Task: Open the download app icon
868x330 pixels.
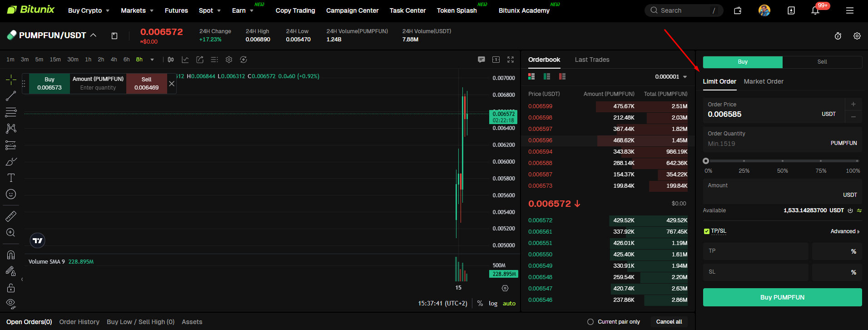Action: pyautogui.click(x=791, y=10)
